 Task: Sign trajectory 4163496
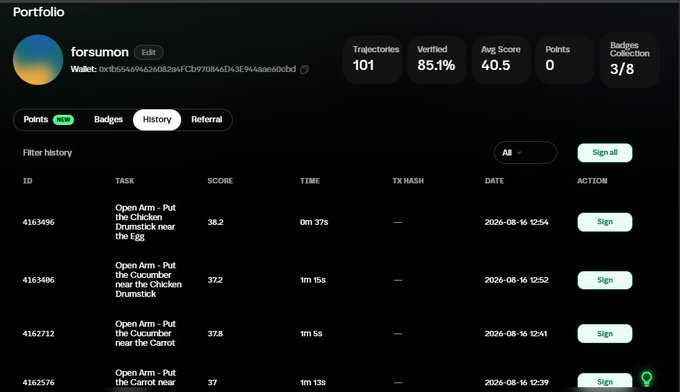point(605,222)
